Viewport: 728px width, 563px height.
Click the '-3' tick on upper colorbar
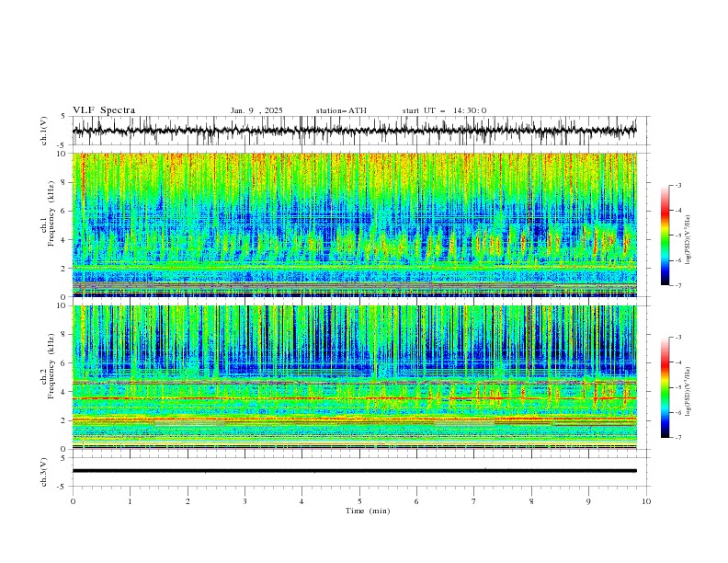pos(678,185)
